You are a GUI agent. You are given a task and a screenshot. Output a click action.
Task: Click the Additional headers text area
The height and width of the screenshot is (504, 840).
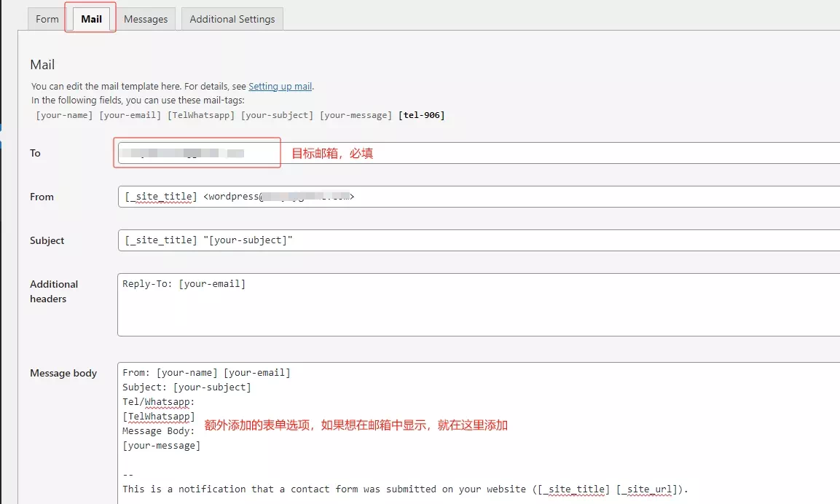474,306
